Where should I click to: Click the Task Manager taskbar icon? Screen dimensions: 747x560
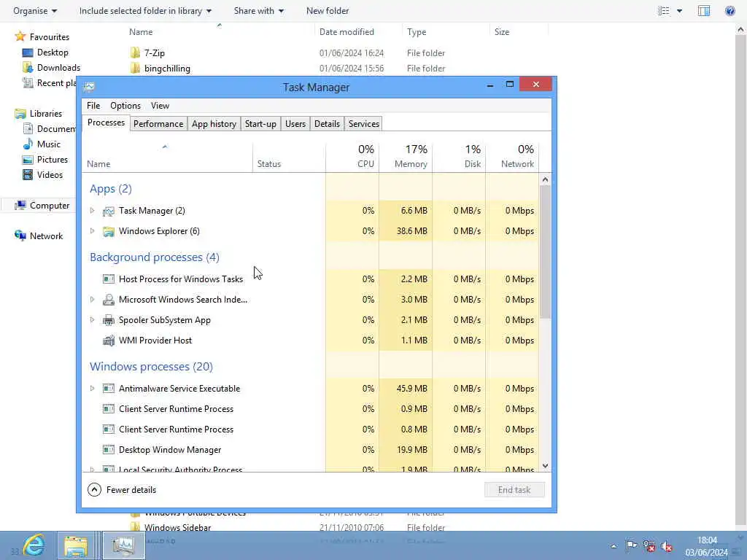pos(124,545)
